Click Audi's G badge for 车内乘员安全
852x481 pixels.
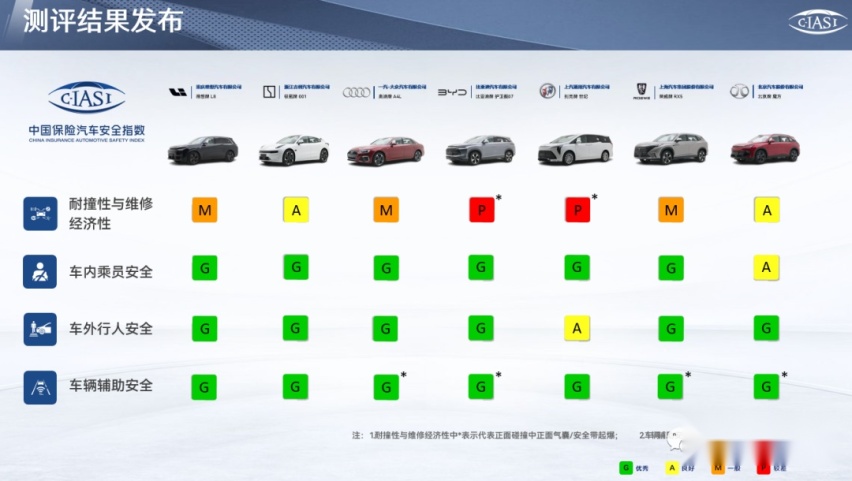click(x=386, y=268)
